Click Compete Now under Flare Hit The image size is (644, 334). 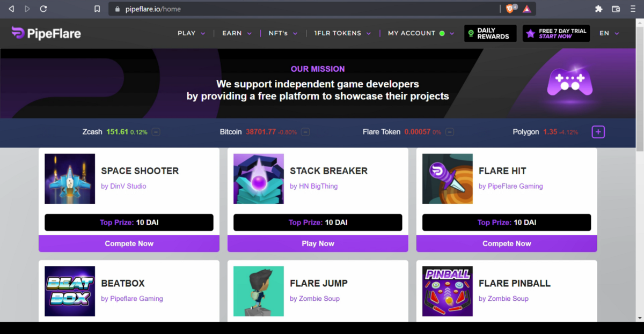click(x=507, y=243)
